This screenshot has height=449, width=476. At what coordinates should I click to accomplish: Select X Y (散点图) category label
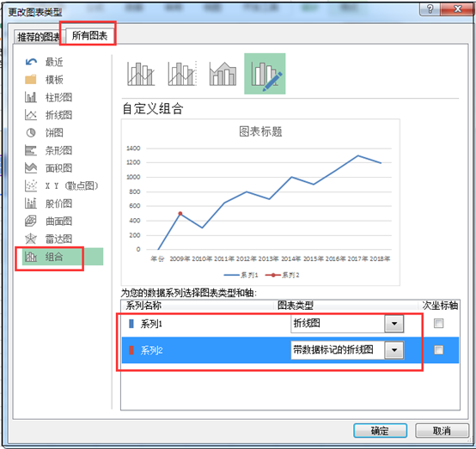point(72,185)
